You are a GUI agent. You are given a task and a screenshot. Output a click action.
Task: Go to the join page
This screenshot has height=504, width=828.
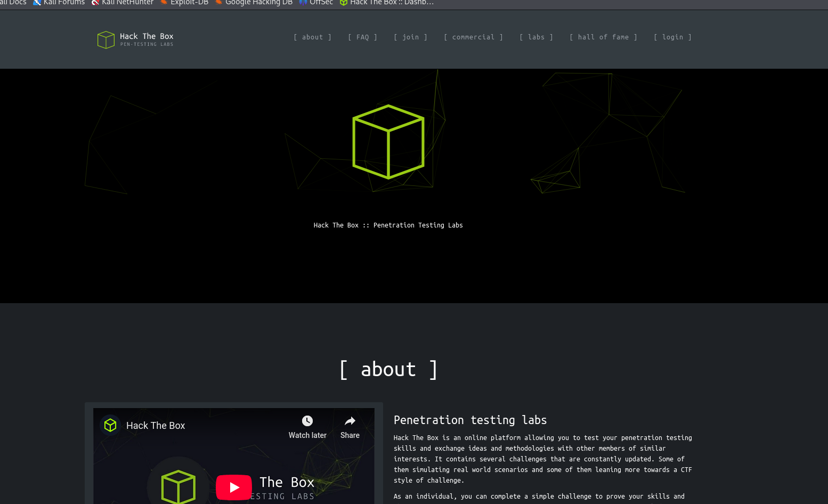(x=411, y=37)
